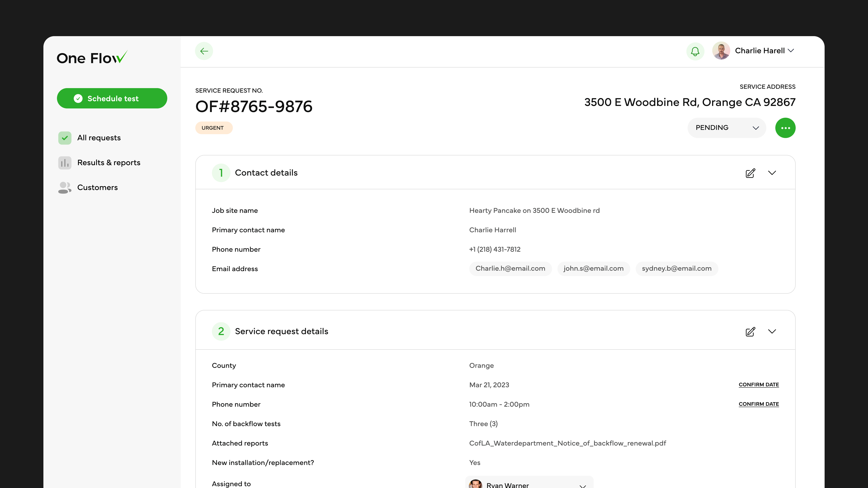The height and width of the screenshot is (488, 868).
Task: Collapse the Service request details section
Action: point(772,331)
